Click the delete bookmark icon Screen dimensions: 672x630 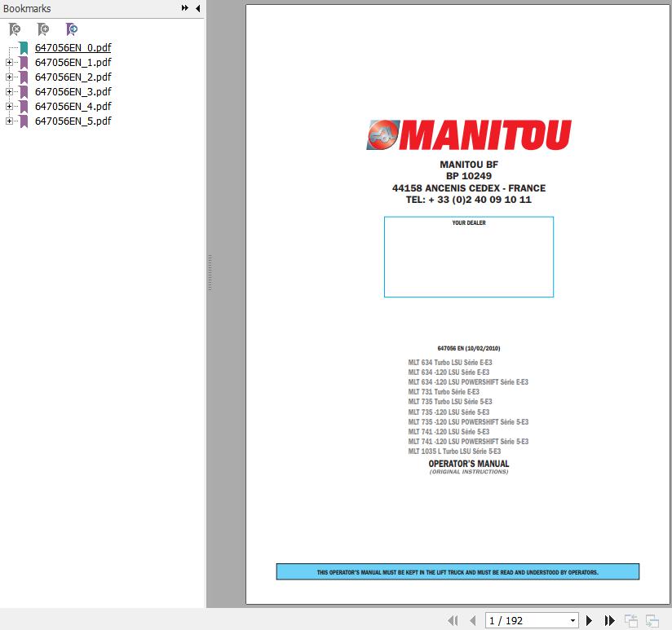pos(15,29)
